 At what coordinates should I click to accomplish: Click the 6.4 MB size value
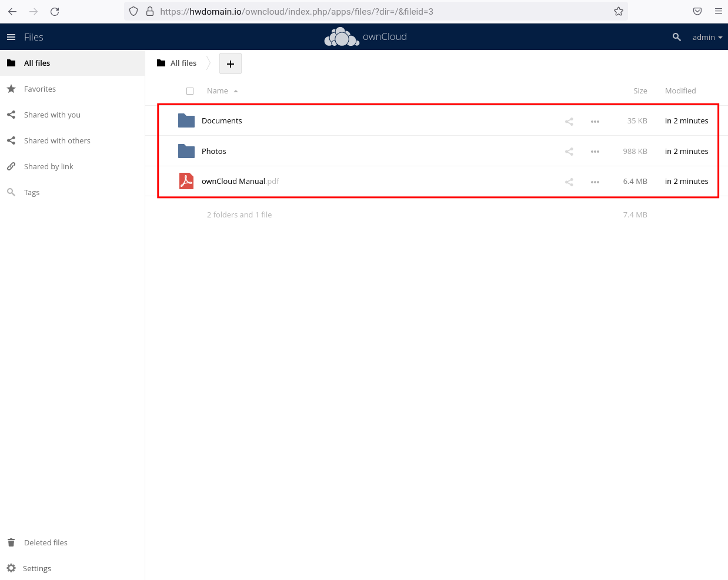(x=635, y=181)
